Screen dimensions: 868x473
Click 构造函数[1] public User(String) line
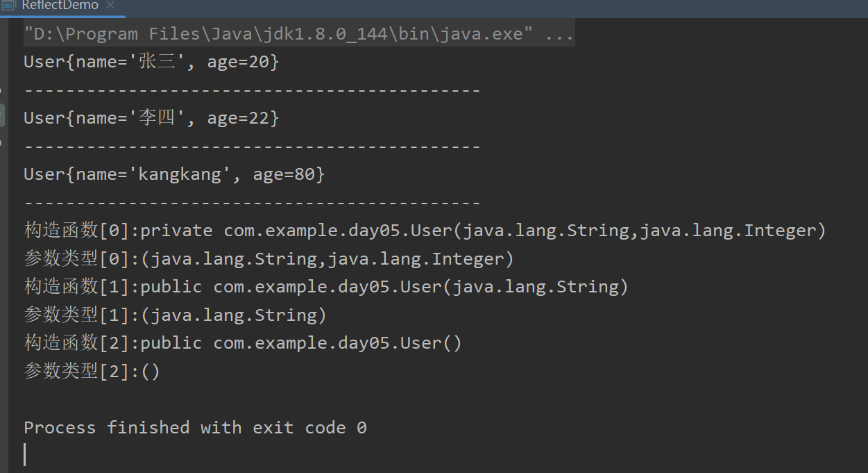326,287
